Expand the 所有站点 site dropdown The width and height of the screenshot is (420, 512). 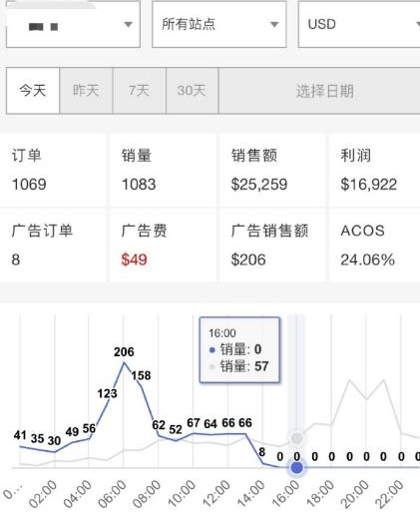pyautogui.click(x=219, y=24)
